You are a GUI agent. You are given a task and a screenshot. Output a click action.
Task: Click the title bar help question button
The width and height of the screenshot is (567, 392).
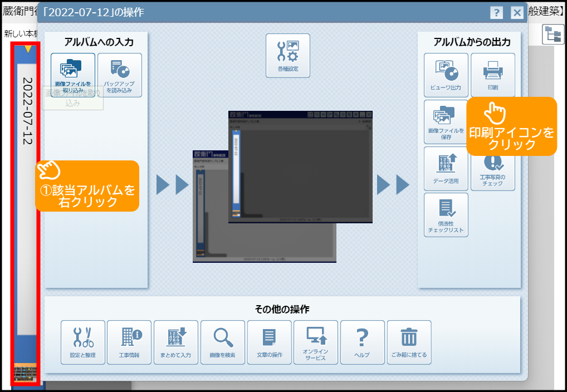click(497, 12)
